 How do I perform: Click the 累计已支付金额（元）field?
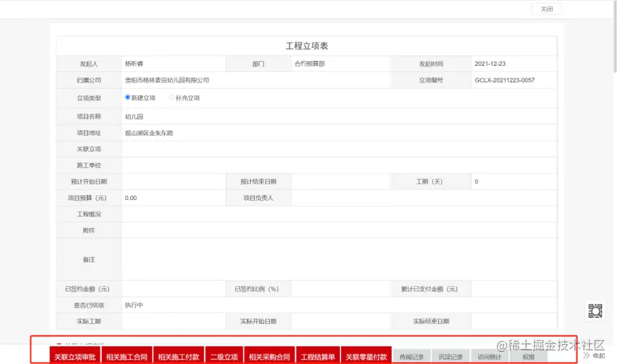tap(514, 289)
